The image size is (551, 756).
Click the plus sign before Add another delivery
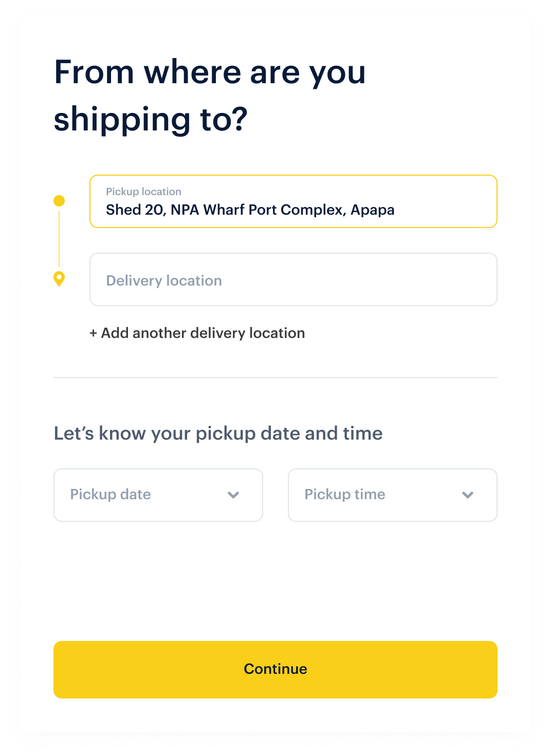(93, 333)
